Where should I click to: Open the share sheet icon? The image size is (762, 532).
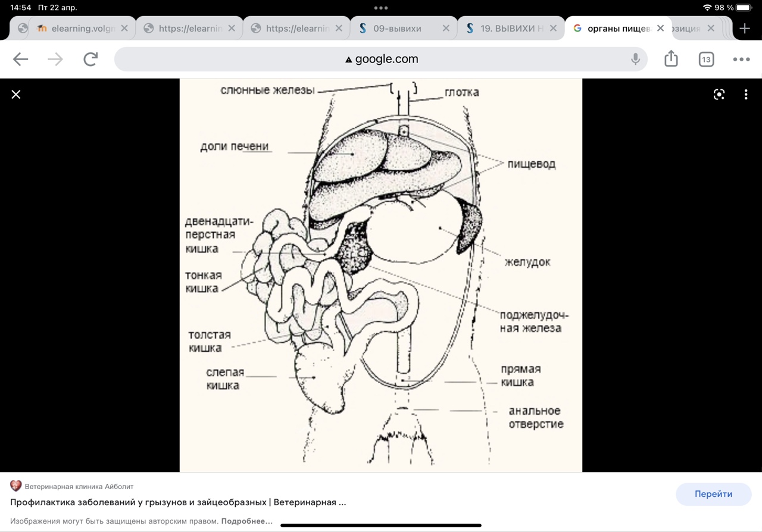[x=671, y=58]
